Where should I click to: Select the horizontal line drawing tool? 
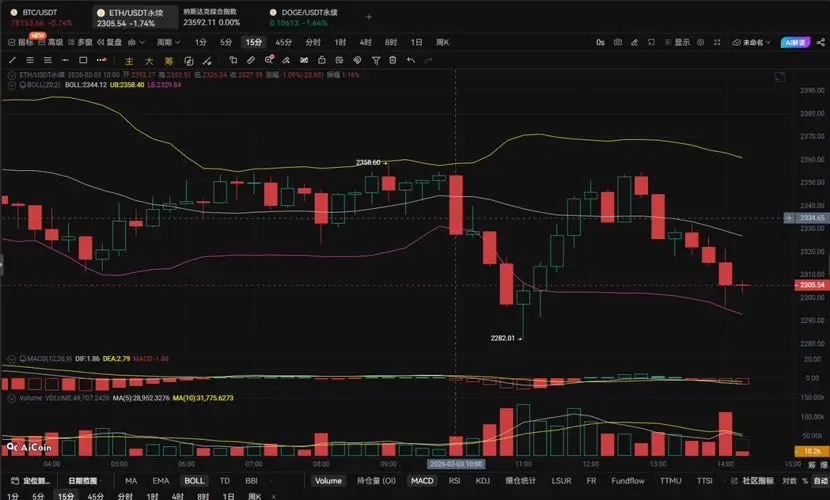65,60
